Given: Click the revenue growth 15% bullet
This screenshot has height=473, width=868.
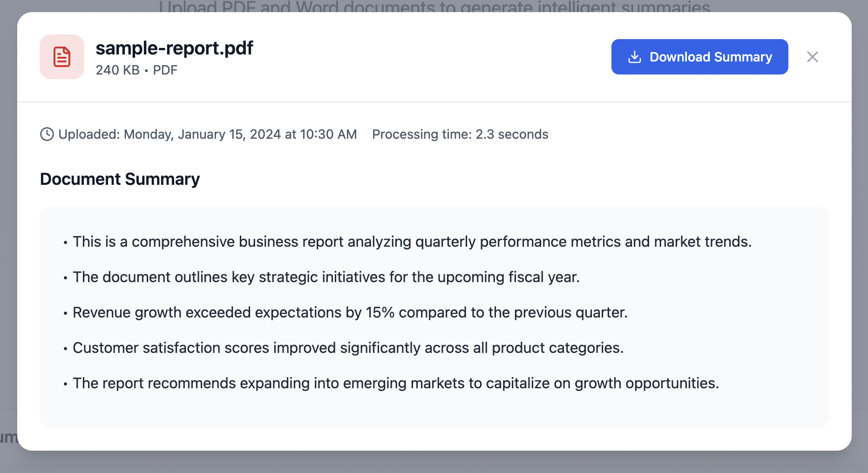Looking at the screenshot, I should tap(350, 312).
